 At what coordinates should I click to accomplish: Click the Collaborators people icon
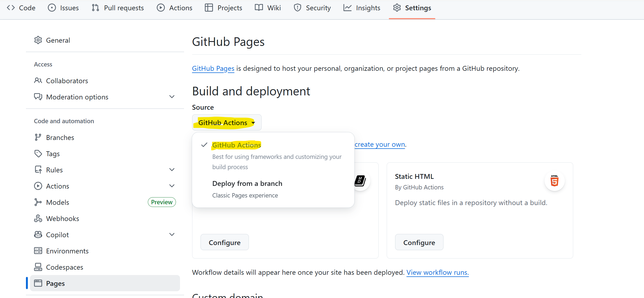(38, 81)
